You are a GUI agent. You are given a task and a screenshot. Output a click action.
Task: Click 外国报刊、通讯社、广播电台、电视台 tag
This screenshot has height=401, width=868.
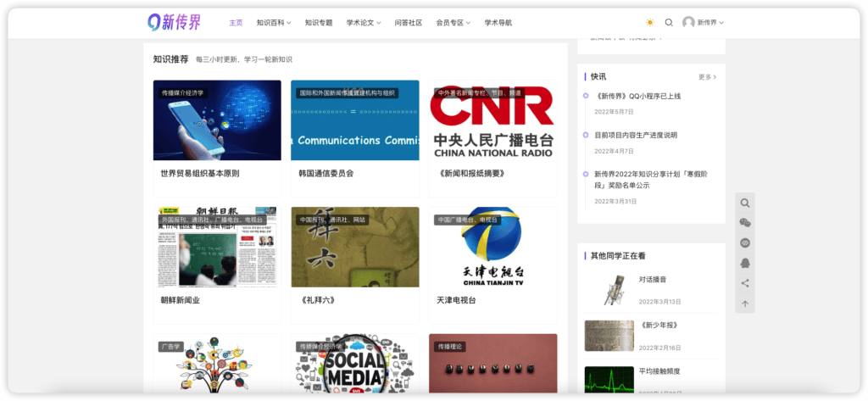point(213,220)
